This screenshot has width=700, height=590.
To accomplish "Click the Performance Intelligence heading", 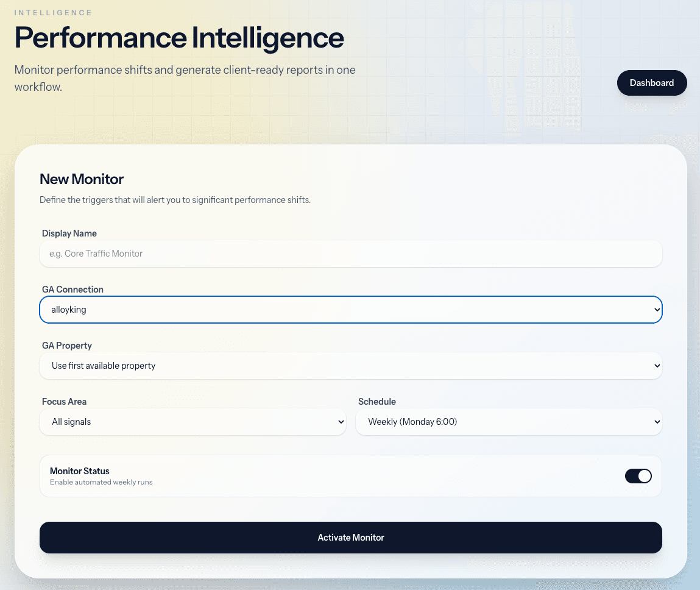I will [179, 38].
